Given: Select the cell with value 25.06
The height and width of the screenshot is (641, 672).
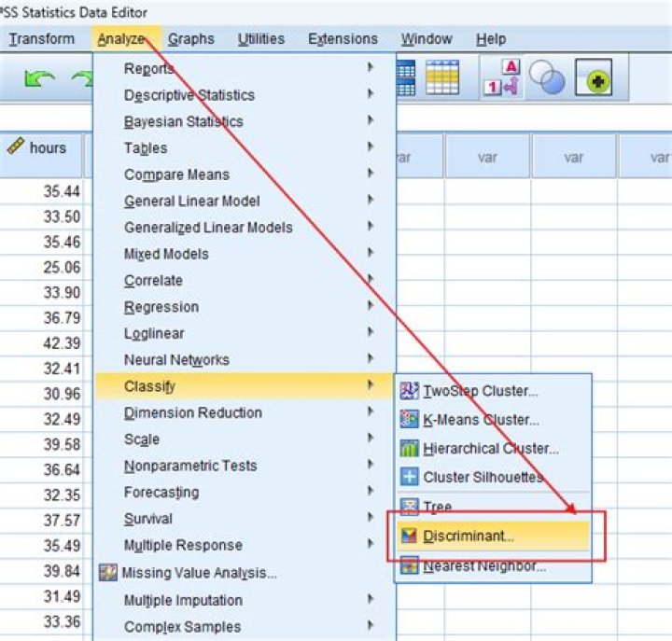Looking at the screenshot, I should click(41, 267).
